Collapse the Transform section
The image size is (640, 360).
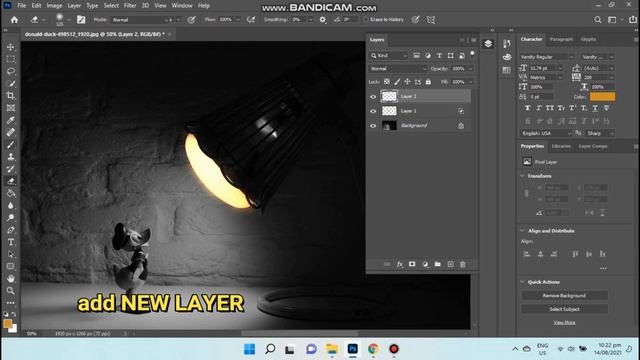click(x=522, y=176)
